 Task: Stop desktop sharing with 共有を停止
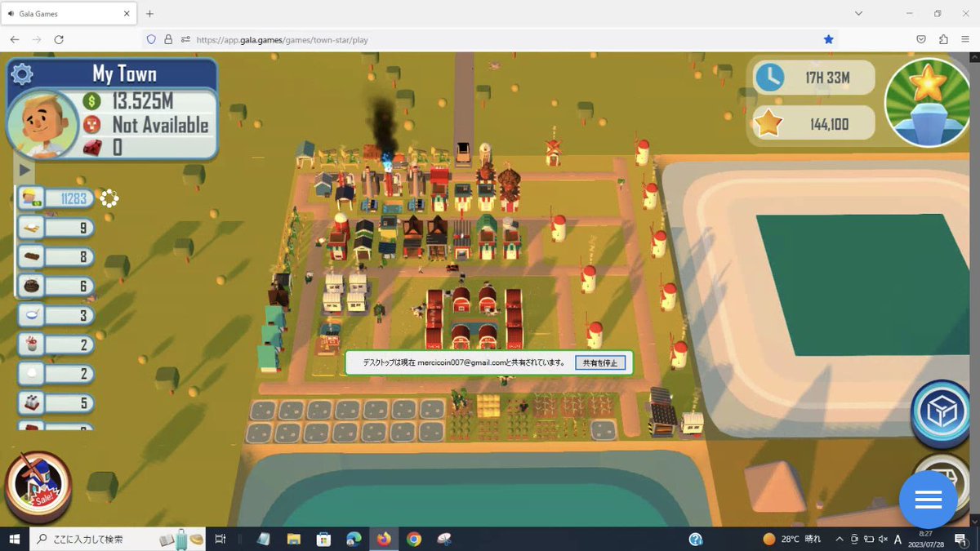(x=599, y=362)
